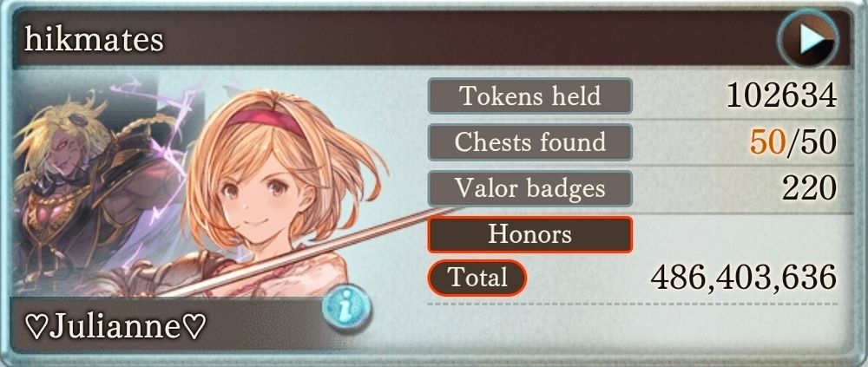Click the dark header bar beside hikmates
Viewport: 868px width, 367px height.
[x=470, y=39]
